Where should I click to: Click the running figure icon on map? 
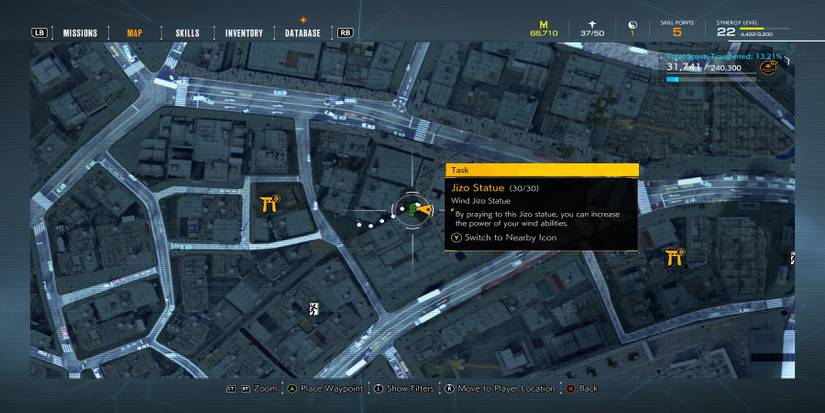(x=314, y=309)
